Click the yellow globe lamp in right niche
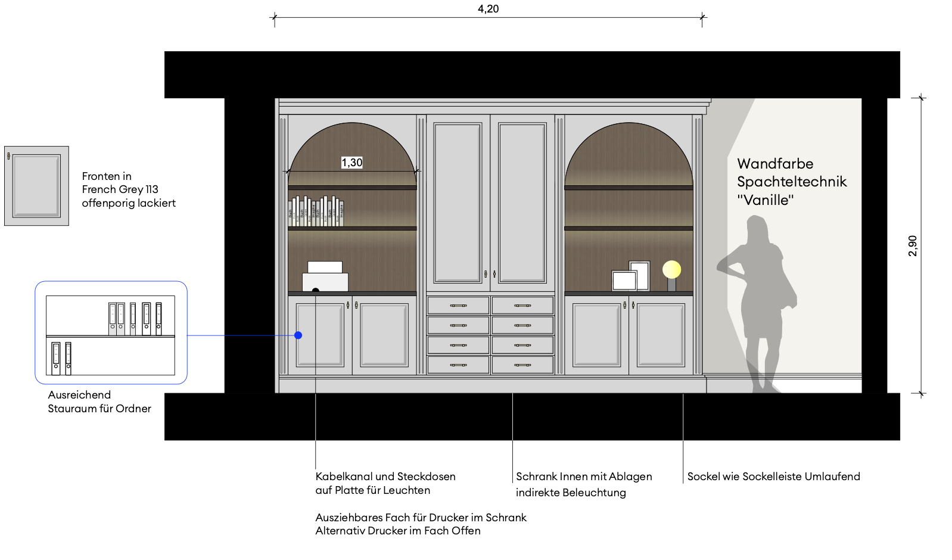The image size is (952, 560). [671, 270]
